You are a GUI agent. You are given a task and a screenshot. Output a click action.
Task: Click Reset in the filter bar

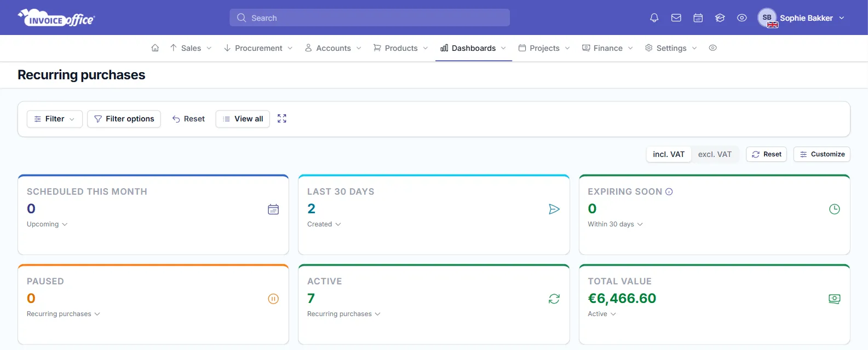(188, 119)
